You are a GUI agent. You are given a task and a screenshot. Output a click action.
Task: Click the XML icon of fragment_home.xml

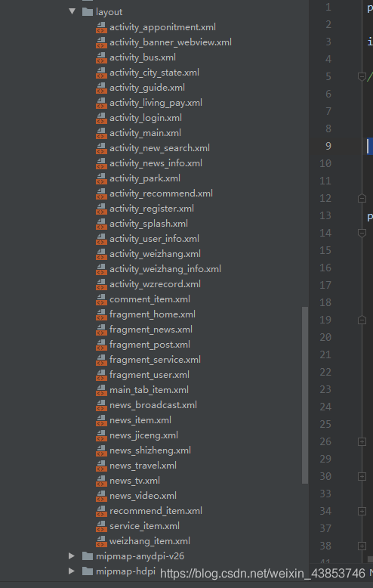(x=101, y=314)
